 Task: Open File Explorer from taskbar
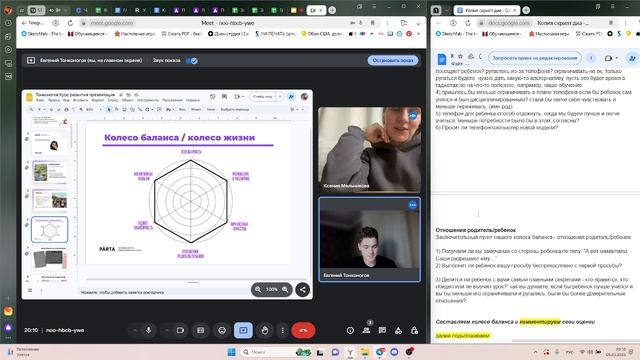(365, 352)
